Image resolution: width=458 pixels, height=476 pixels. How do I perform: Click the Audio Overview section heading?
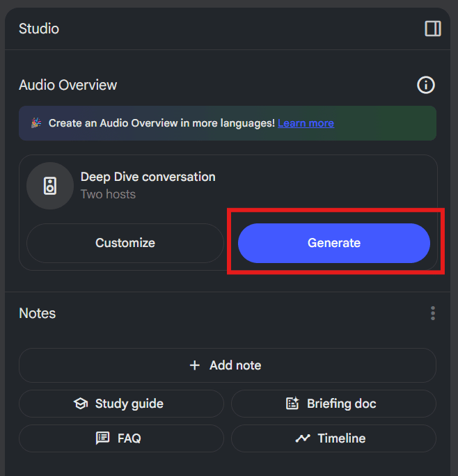pyautogui.click(x=68, y=85)
